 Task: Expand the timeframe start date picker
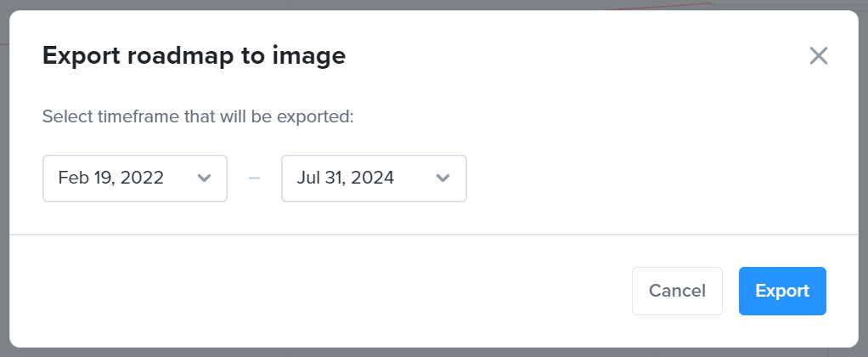click(x=135, y=178)
